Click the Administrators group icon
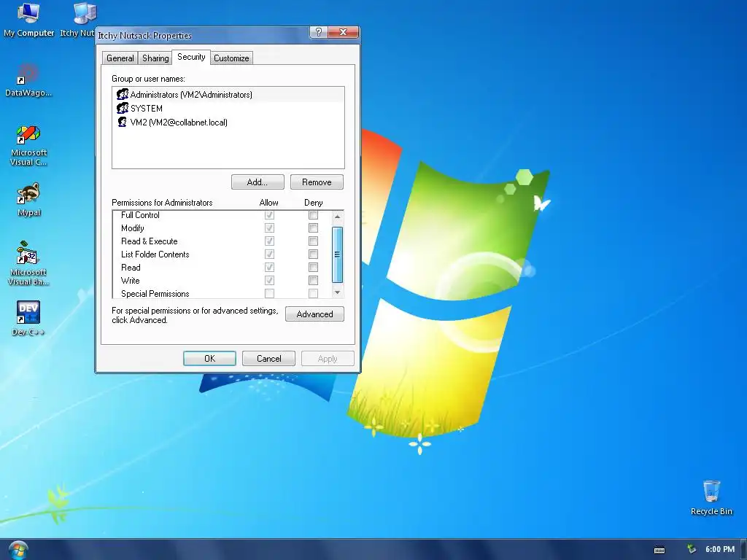Viewport: 747px width, 560px height. tap(123, 94)
